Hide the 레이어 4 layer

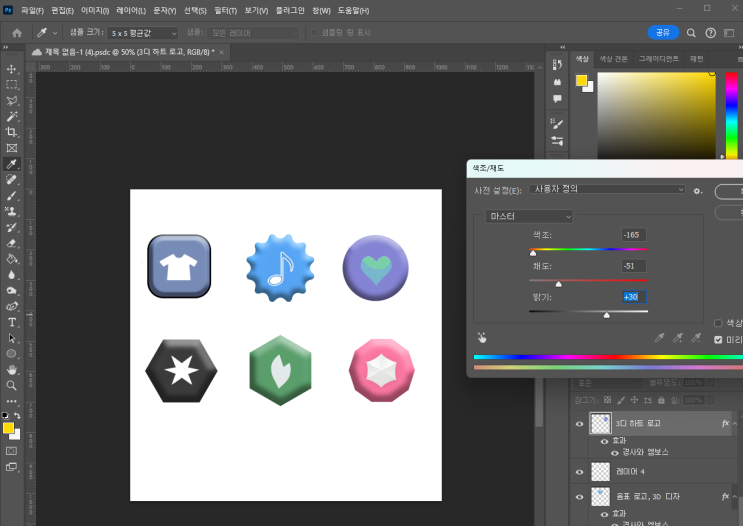click(580, 470)
